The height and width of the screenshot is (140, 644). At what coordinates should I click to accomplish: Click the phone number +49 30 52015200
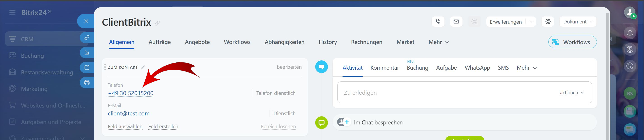coord(131,93)
